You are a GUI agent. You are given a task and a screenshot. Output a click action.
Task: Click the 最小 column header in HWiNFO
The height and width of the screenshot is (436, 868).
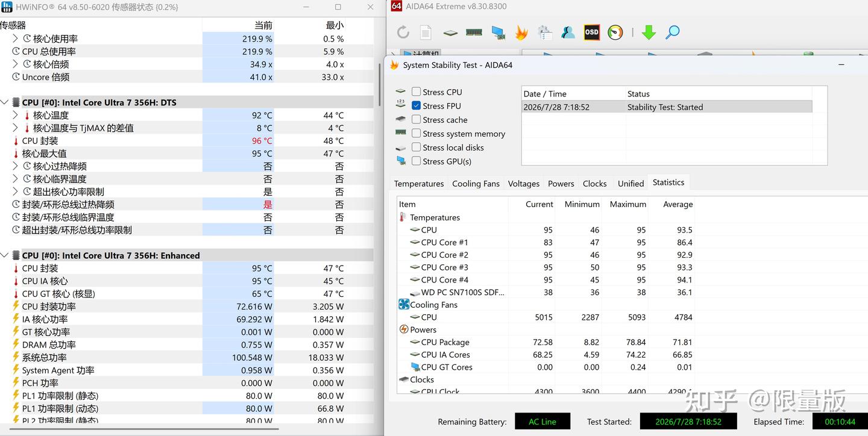335,25
